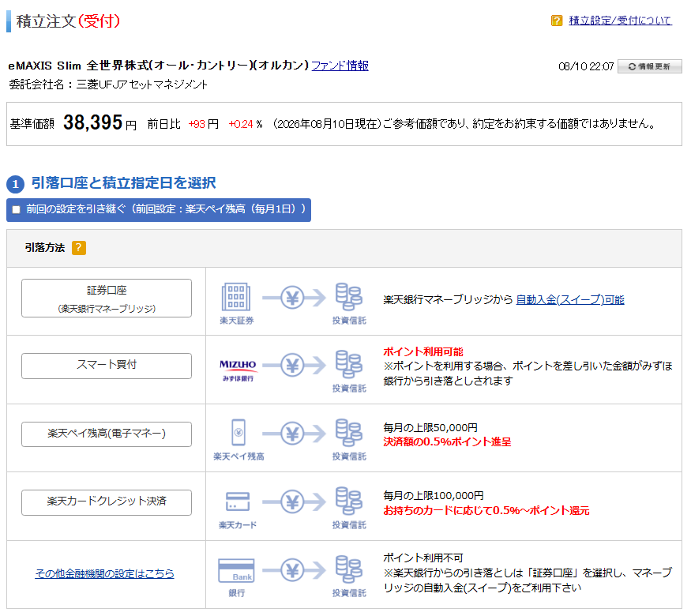Screen dimensions: 691x616
Task: Choose 楽天カードクレジット決済 button
Action: point(107,502)
